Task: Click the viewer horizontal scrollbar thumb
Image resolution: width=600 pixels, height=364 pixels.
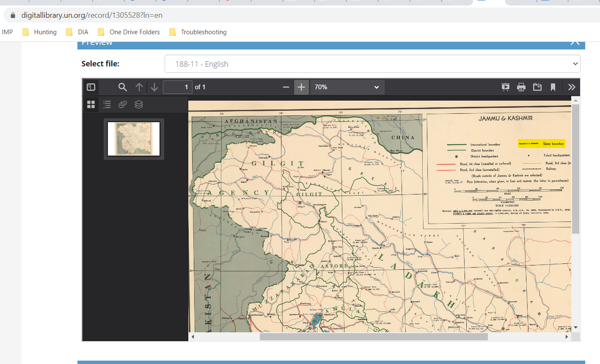Action: [x=374, y=337]
